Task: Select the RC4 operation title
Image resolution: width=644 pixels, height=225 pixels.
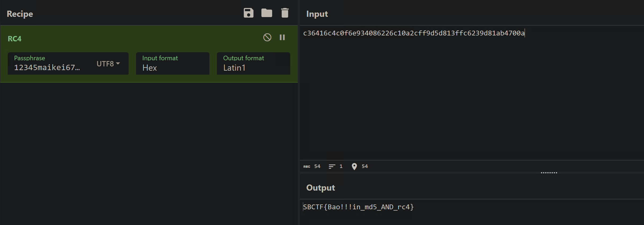Action: coord(15,39)
